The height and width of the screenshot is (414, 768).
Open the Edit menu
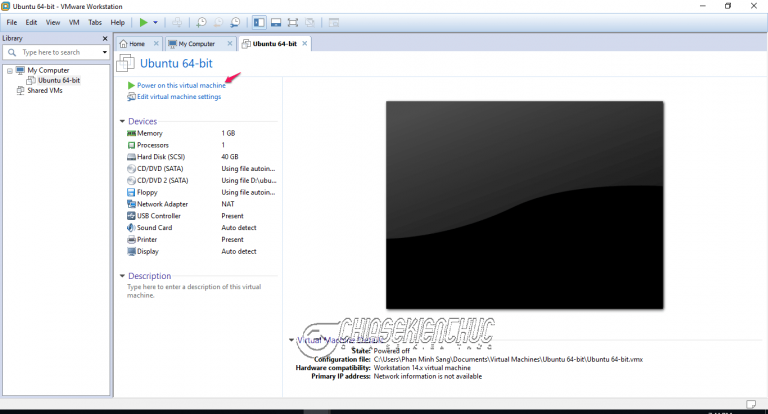point(31,23)
